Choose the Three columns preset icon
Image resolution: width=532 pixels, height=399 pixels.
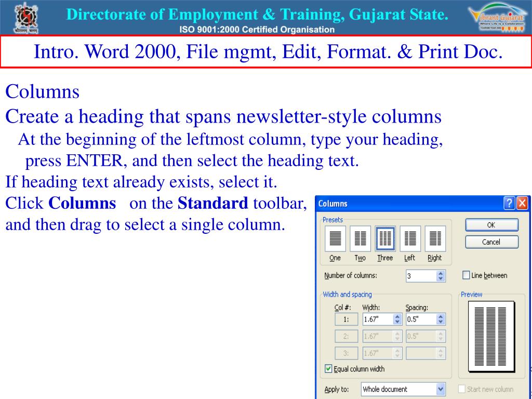tap(385, 238)
